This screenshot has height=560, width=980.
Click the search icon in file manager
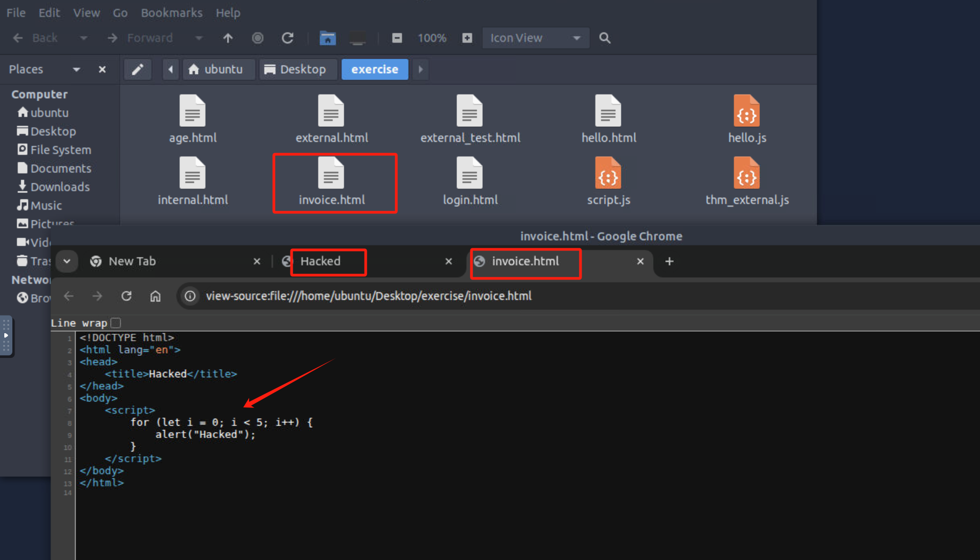click(605, 38)
